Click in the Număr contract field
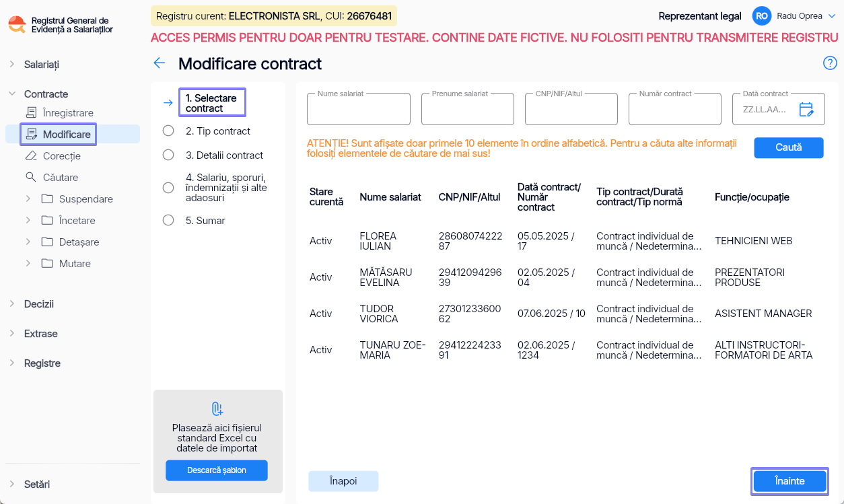Viewport: 844px width, 504px height. pyautogui.click(x=675, y=109)
